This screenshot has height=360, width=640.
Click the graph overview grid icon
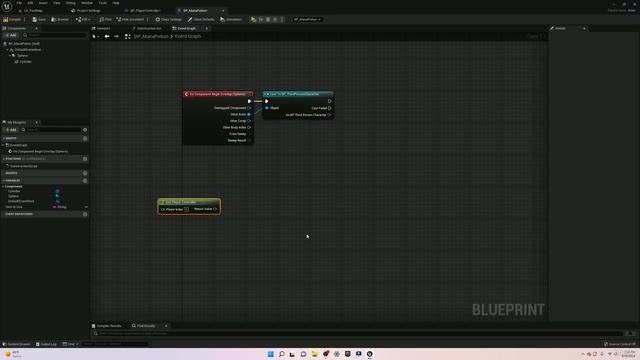[x=127, y=36]
